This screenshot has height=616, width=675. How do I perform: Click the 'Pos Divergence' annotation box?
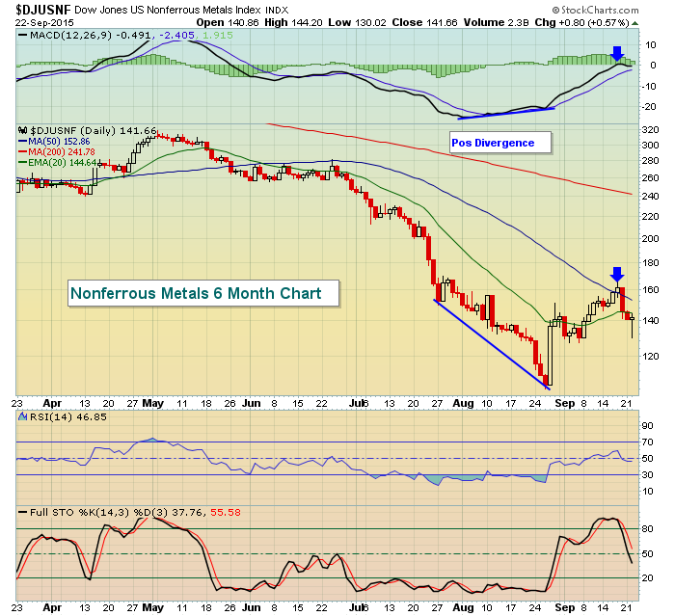[500, 143]
